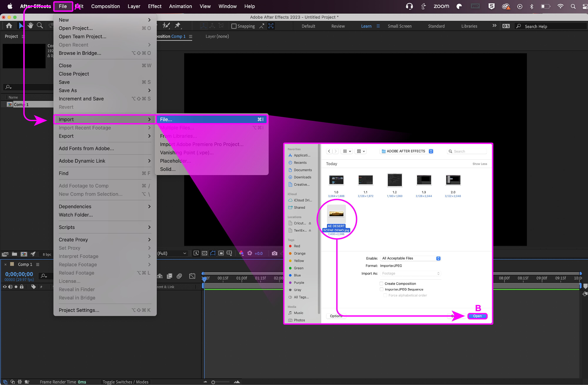Enable the Snapping checkbox

(x=234, y=26)
